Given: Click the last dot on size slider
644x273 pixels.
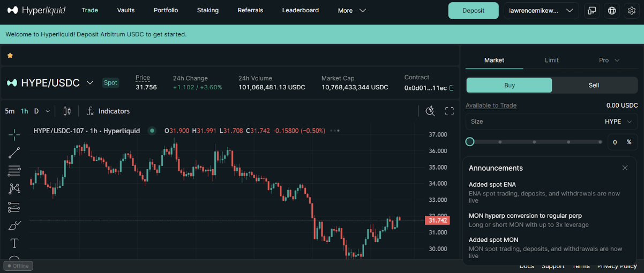Looking at the screenshot, I should tap(600, 142).
